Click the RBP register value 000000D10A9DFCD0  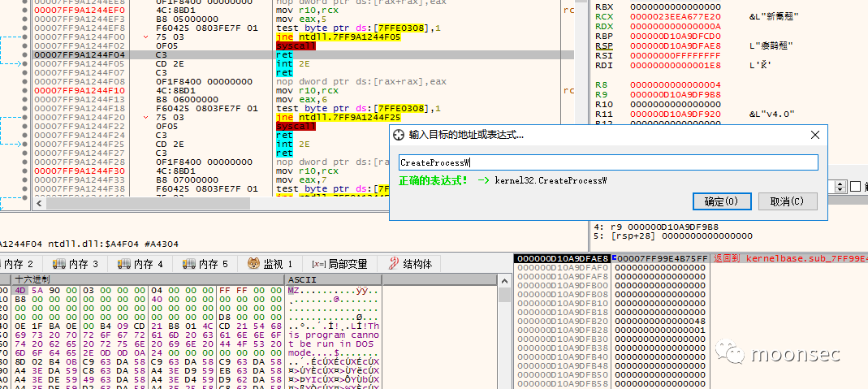click(676, 36)
